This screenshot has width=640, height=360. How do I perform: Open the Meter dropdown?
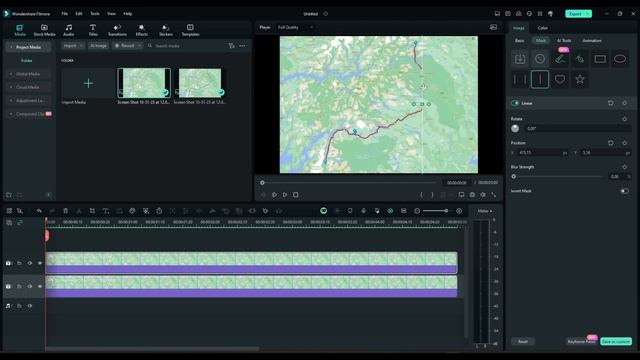point(484,211)
